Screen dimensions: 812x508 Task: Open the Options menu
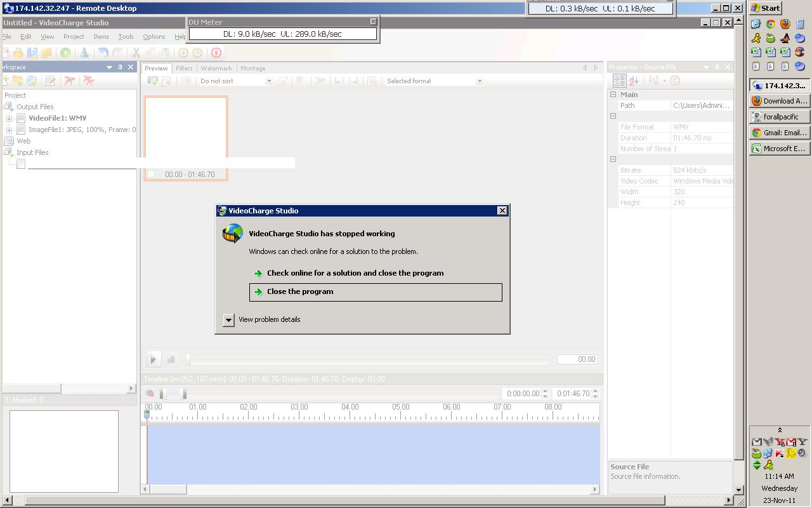click(x=154, y=37)
